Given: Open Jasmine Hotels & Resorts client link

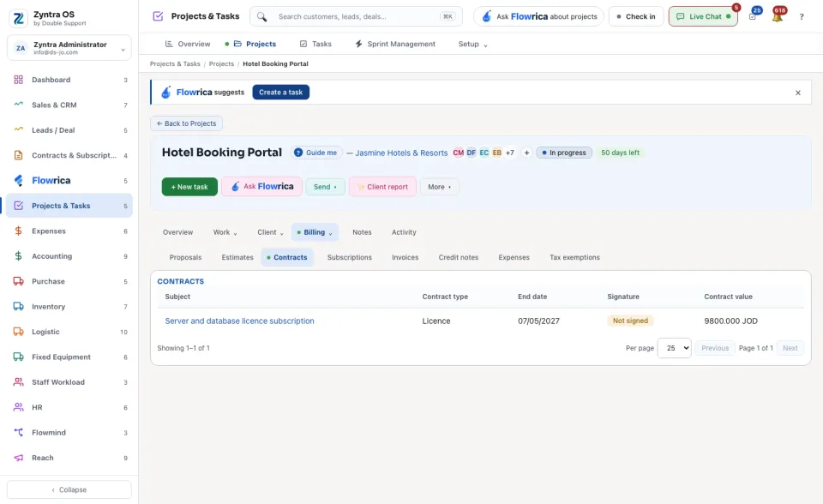Looking at the screenshot, I should click(x=401, y=153).
